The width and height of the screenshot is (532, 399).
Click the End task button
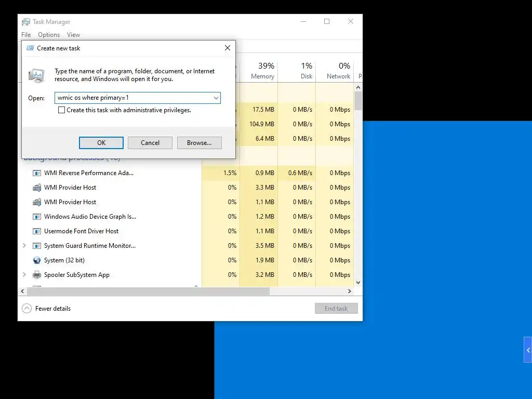point(336,309)
